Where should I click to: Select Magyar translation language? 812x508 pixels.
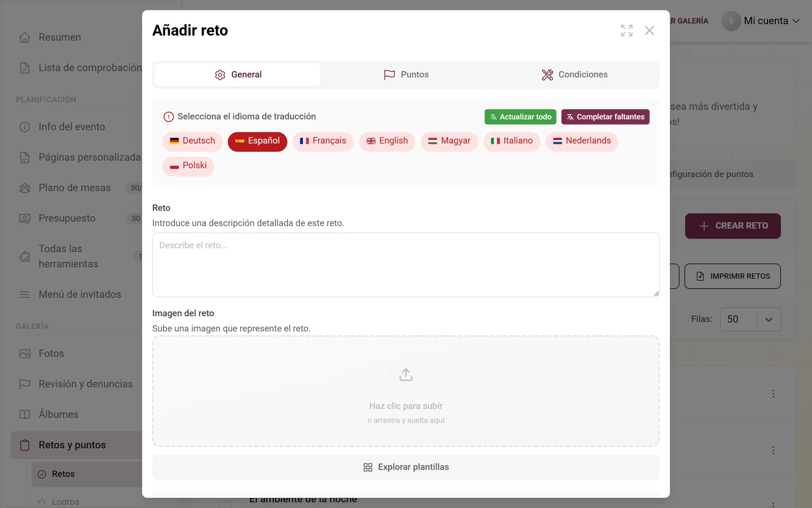tap(449, 141)
